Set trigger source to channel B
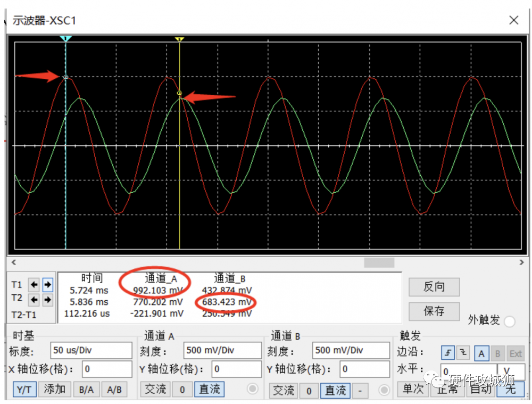532x404 pixels. click(x=497, y=353)
